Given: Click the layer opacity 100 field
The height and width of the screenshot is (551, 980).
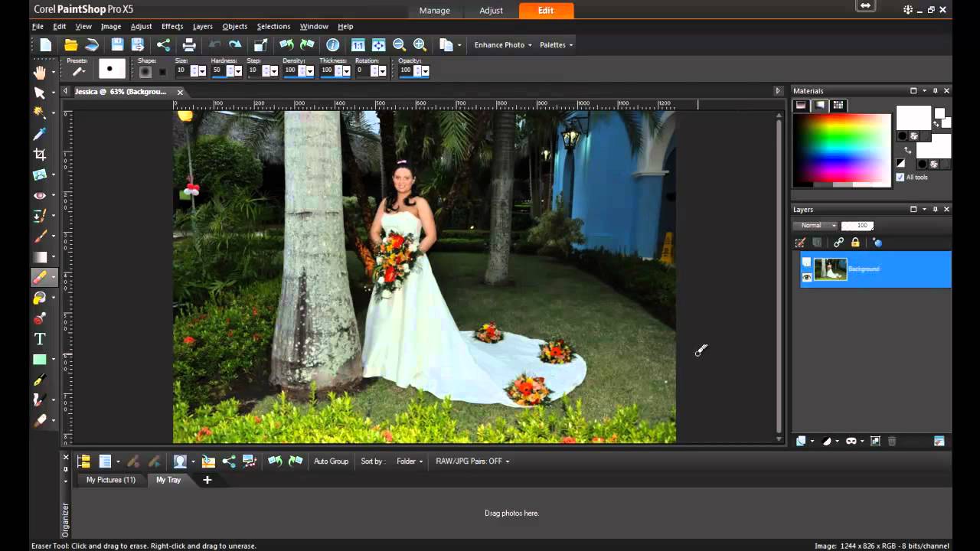Looking at the screenshot, I should [857, 226].
